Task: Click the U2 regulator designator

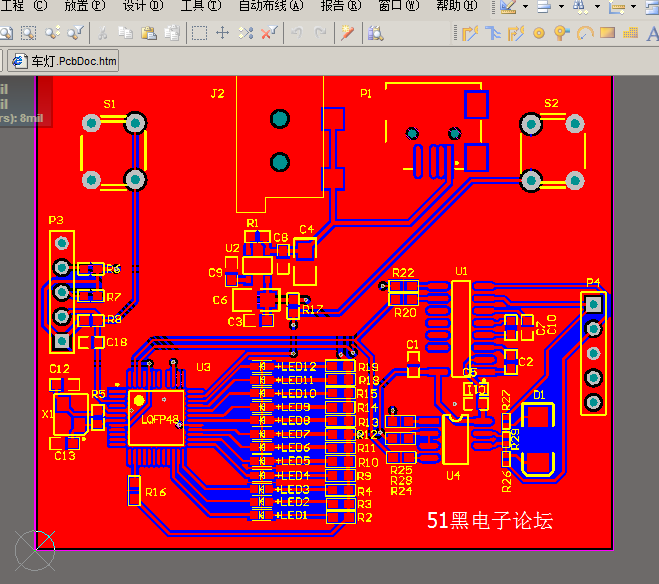Action: pyautogui.click(x=232, y=248)
